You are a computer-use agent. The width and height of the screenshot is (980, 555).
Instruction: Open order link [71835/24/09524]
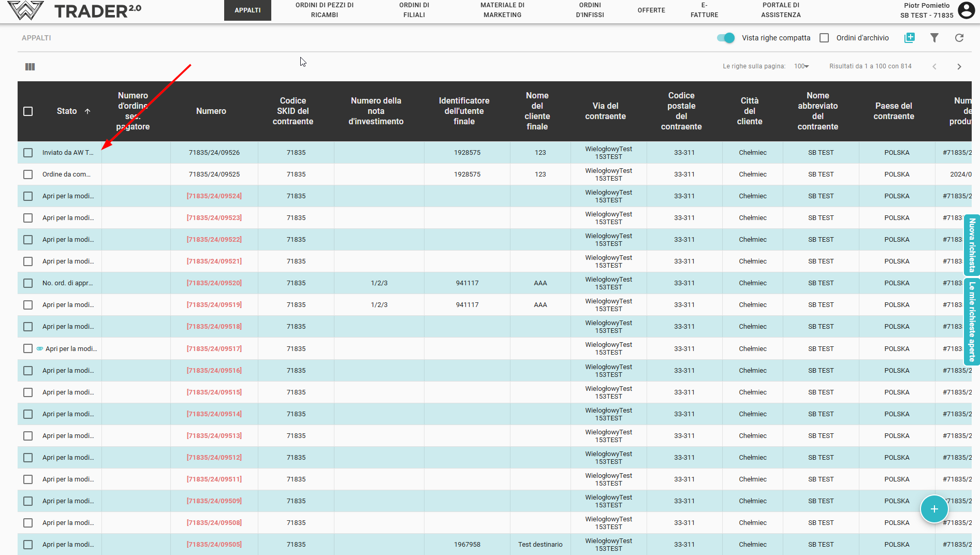tap(214, 196)
